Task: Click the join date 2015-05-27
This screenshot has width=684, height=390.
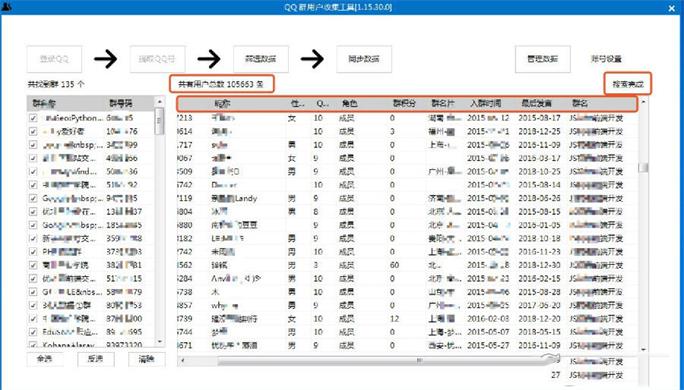Action: 488,346
